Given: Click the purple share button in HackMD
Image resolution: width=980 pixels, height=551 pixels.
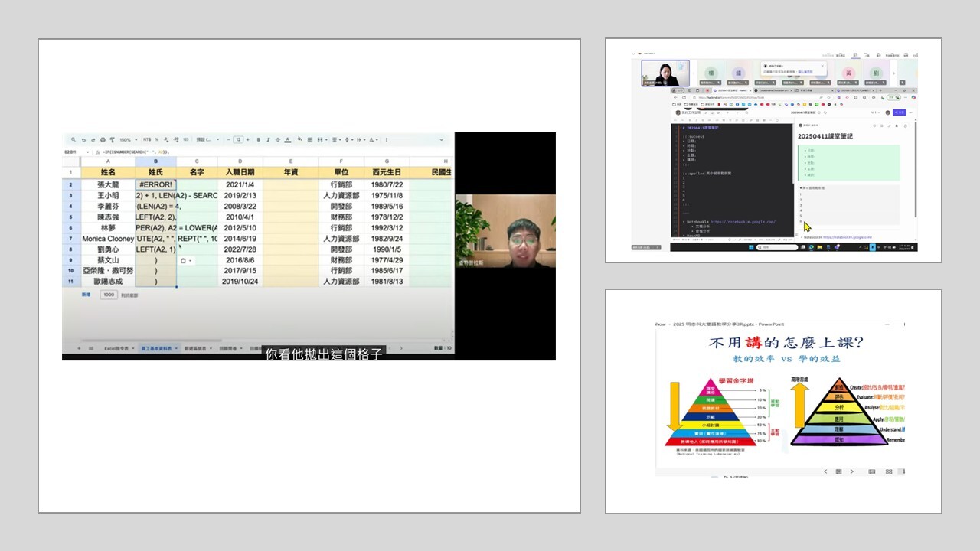Looking at the screenshot, I should 900,112.
